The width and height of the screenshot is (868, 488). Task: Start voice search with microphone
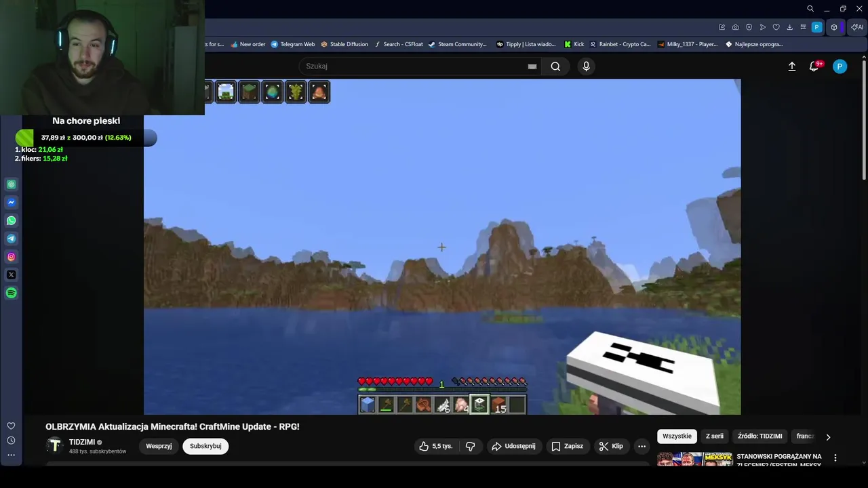(587, 66)
